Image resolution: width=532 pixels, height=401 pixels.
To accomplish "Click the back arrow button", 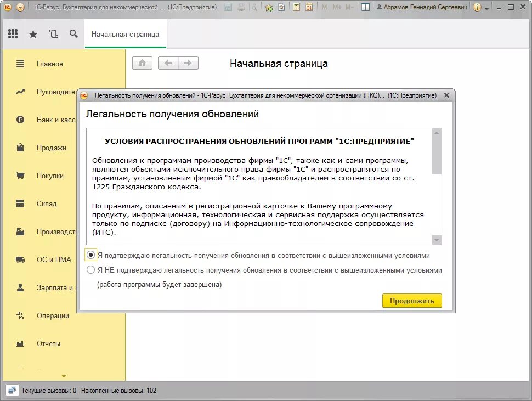I will 168,63.
